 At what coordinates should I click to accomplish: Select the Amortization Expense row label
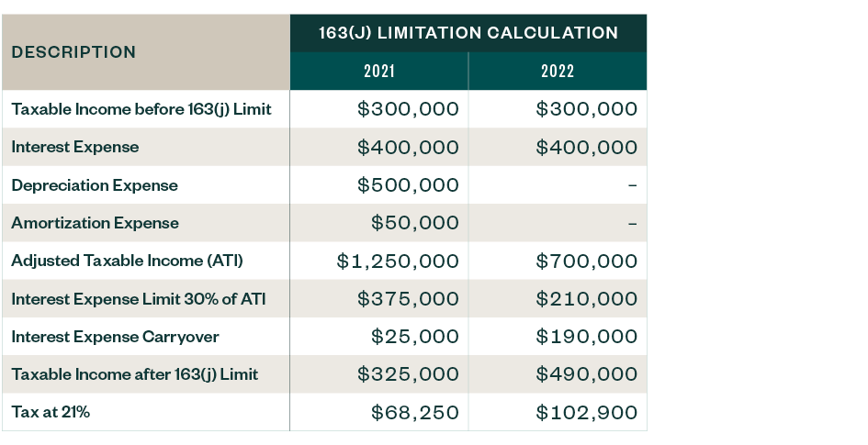click(x=95, y=223)
